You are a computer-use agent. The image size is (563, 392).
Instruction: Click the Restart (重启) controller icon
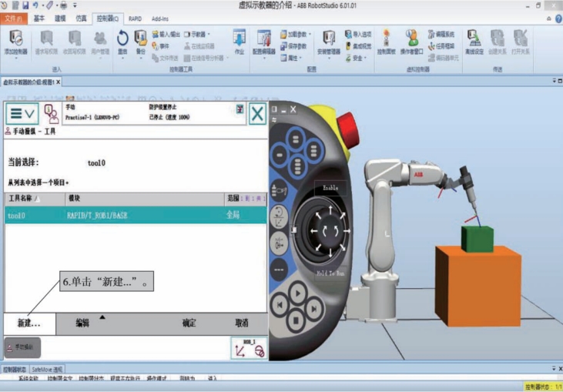pos(122,42)
